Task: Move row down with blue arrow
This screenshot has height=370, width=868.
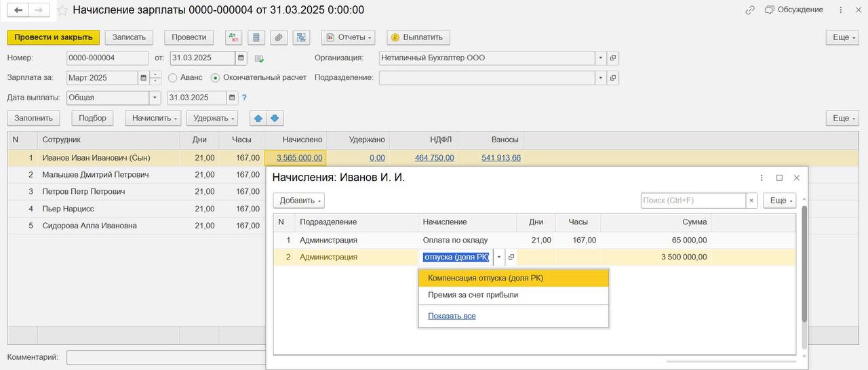Action: [275, 118]
